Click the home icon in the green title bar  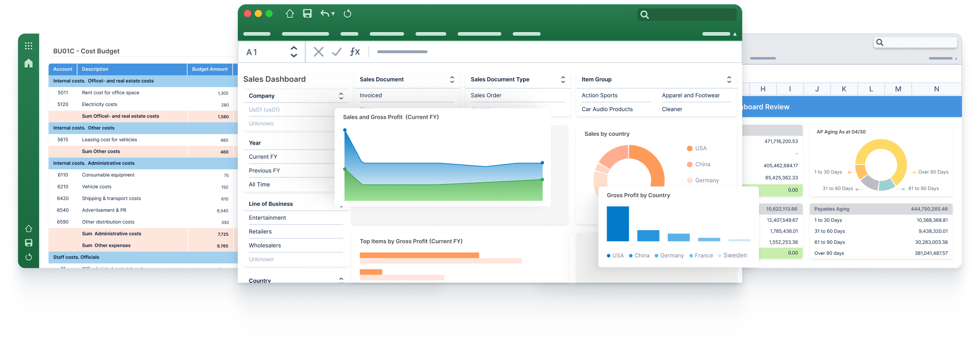(x=290, y=14)
